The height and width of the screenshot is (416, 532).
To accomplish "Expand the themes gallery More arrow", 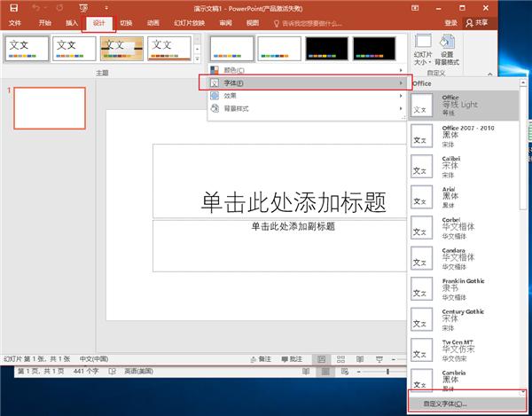I will 197,59.
